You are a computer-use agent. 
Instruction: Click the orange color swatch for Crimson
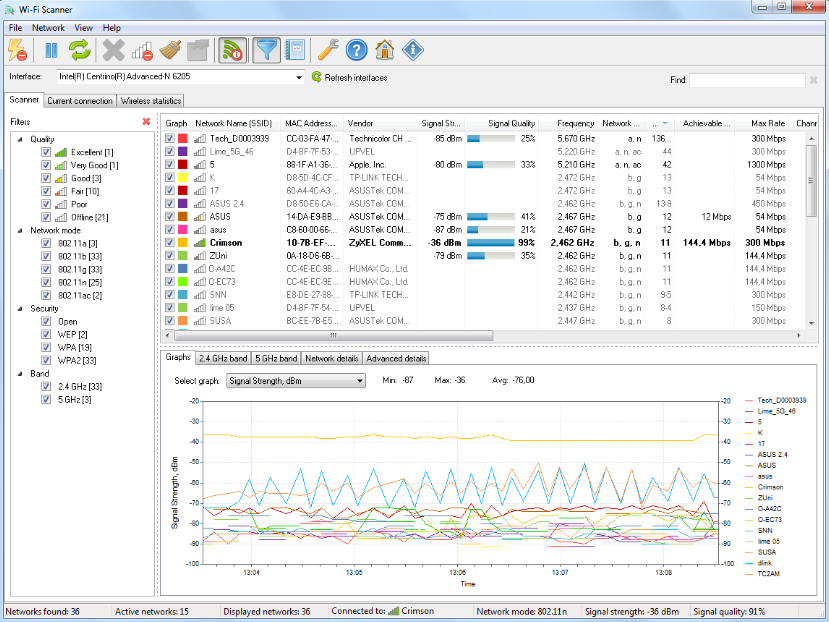point(182,242)
